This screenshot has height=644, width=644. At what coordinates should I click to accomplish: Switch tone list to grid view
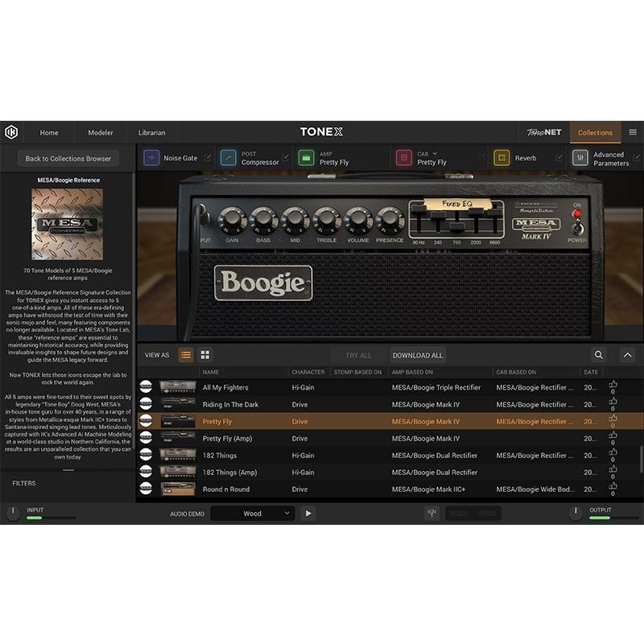tap(204, 355)
